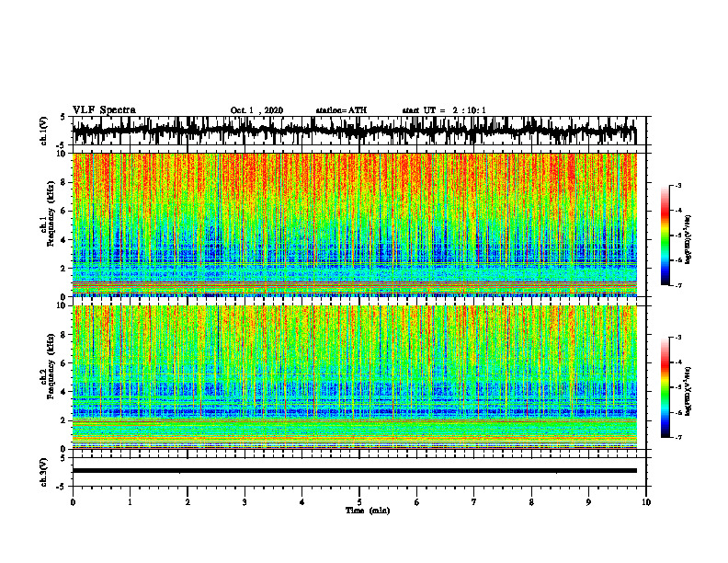Click the ch.2 frequency tick "8"

tap(63, 335)
